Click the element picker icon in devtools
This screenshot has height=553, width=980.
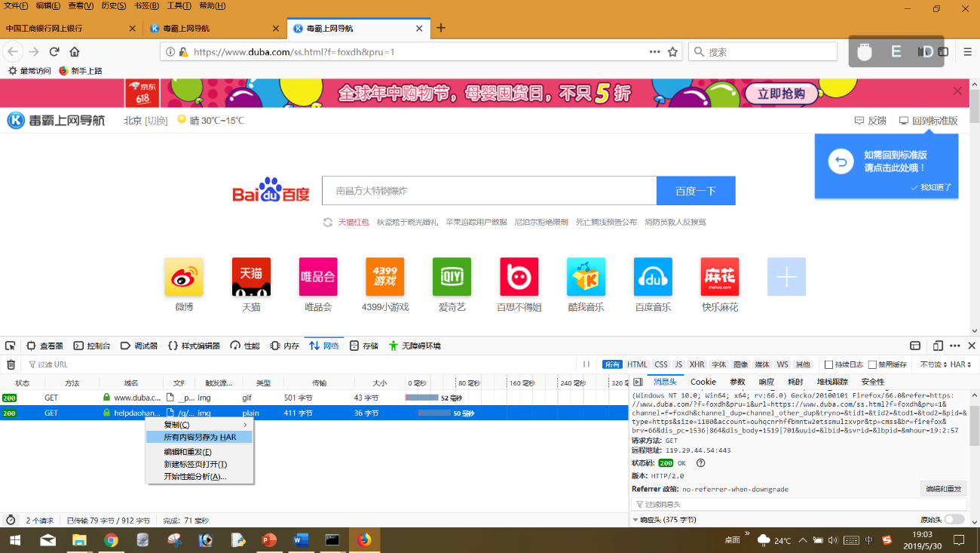point(11,346)
